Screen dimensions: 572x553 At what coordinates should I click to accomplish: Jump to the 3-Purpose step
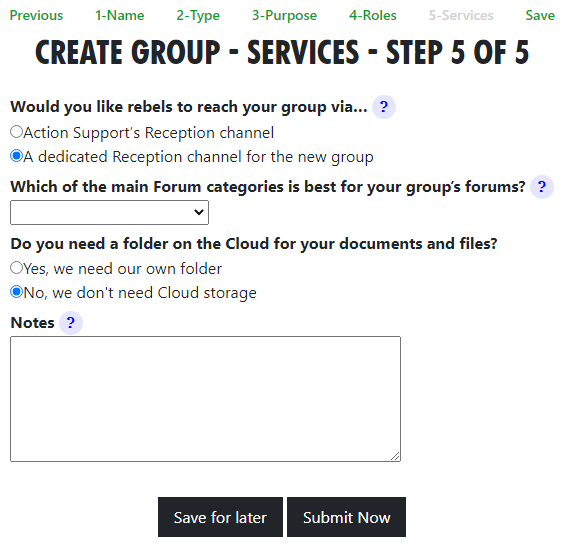point(285,15)
